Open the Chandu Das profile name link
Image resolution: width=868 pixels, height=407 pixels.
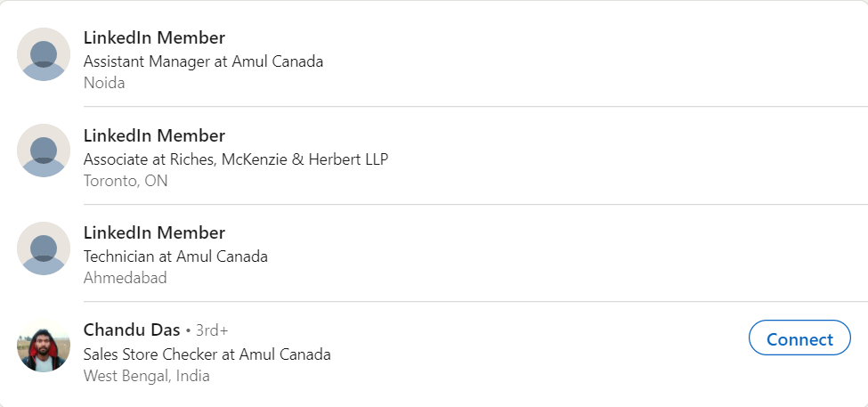point(132,330)
